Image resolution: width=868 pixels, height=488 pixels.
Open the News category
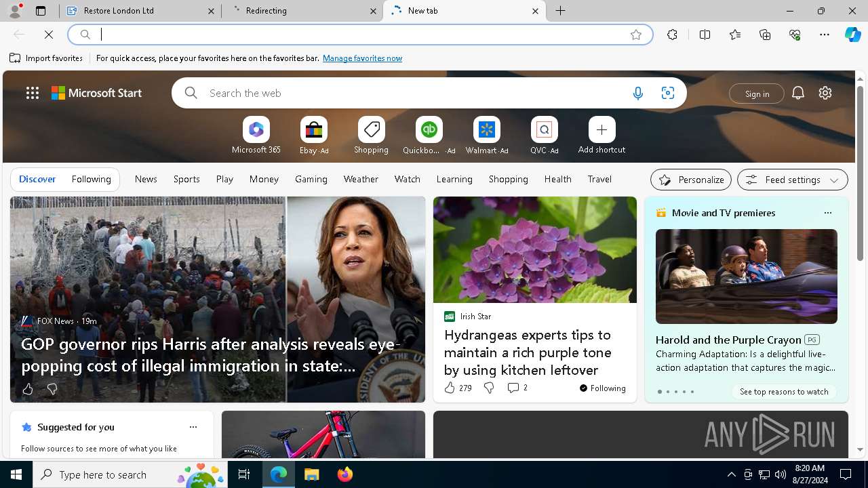pyautogui.click(x=146, y=179)
